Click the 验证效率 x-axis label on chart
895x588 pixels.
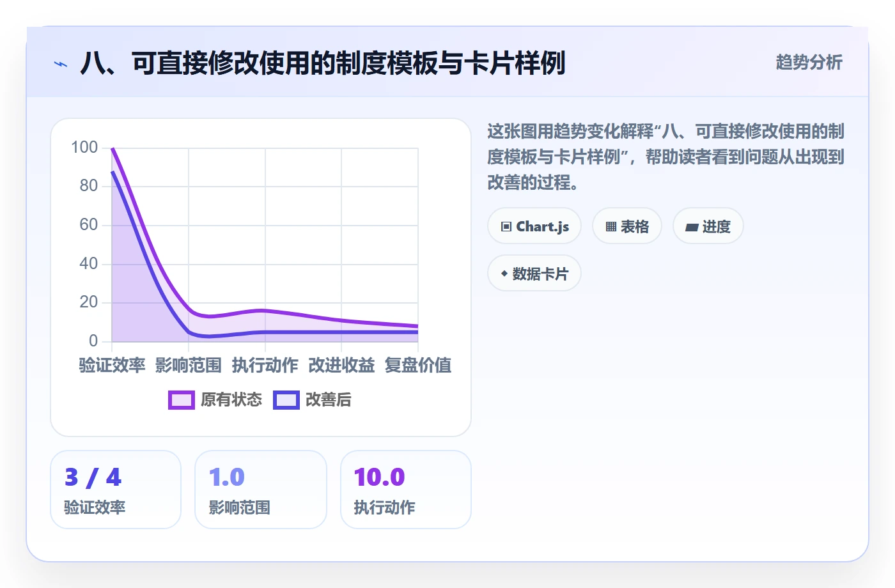click(x=112, y=366)
